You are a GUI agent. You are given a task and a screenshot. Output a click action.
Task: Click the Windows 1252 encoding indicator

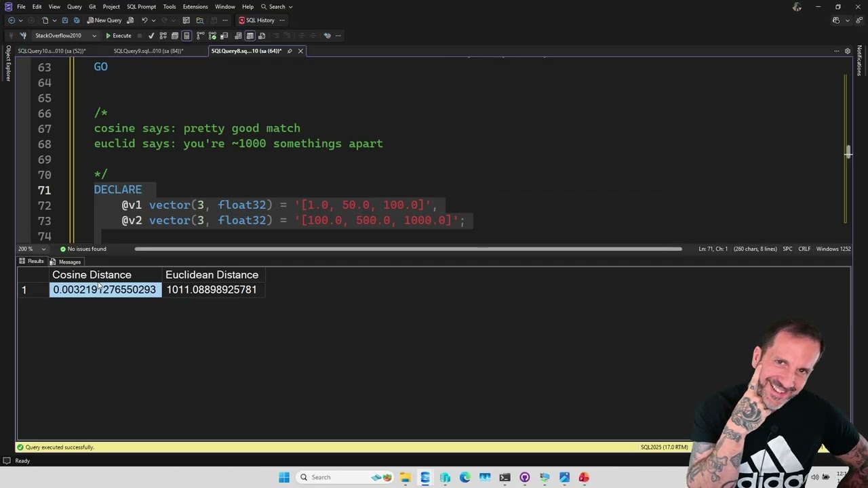point(833,249)
